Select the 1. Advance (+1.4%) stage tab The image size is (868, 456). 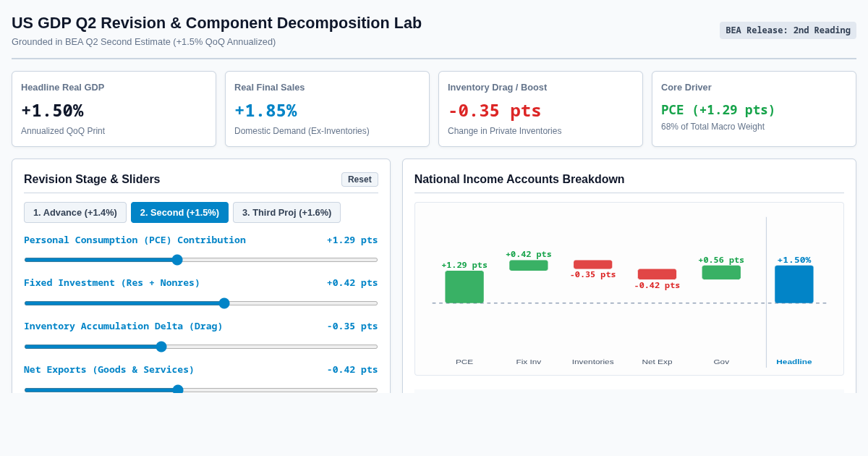pos(75,213)
